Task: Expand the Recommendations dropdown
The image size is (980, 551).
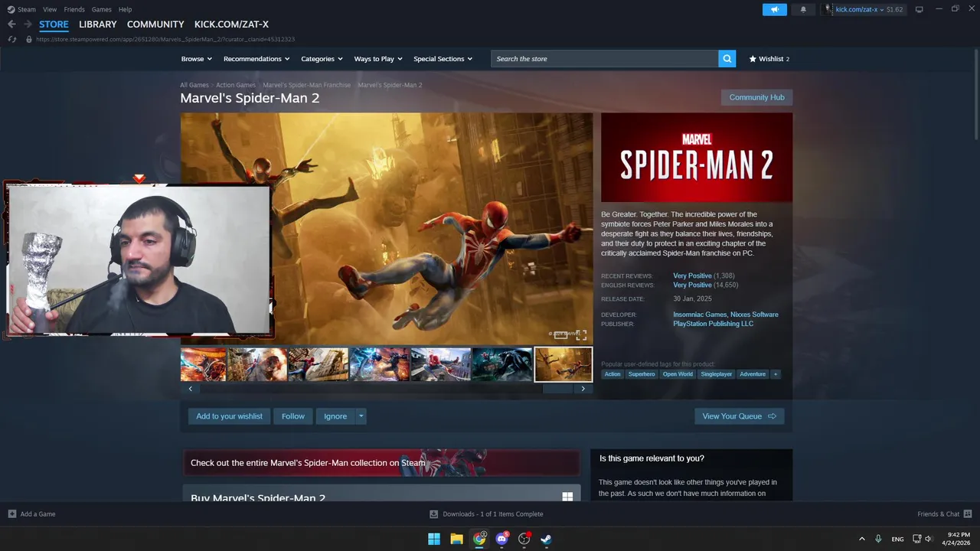Action: [x=256, y=59]
